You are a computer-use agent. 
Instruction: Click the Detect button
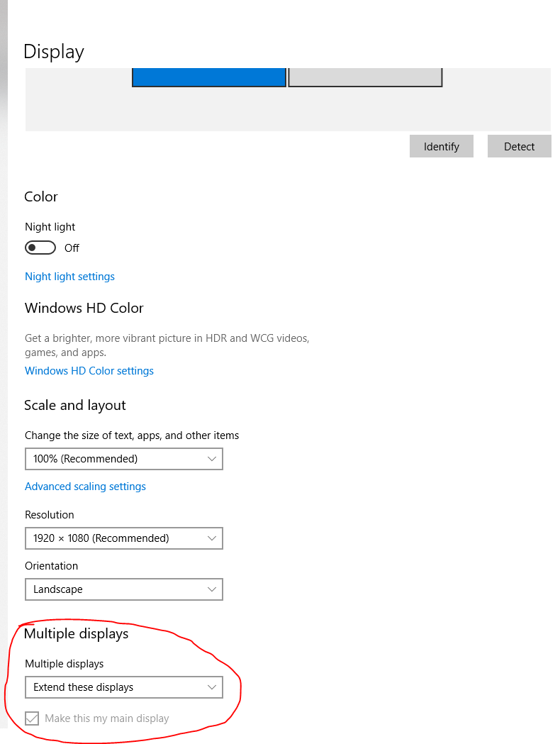pos(519,146)
